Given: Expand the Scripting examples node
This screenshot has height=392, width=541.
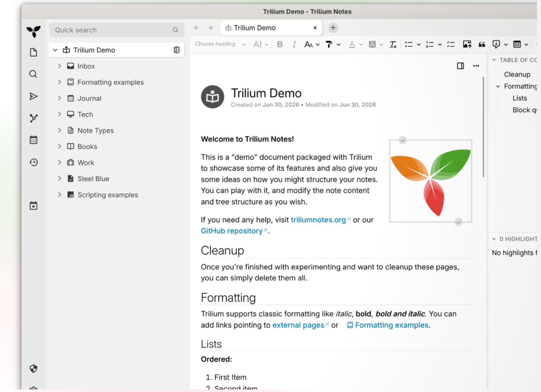Looking at the screenshot, I should click(60, 195).
